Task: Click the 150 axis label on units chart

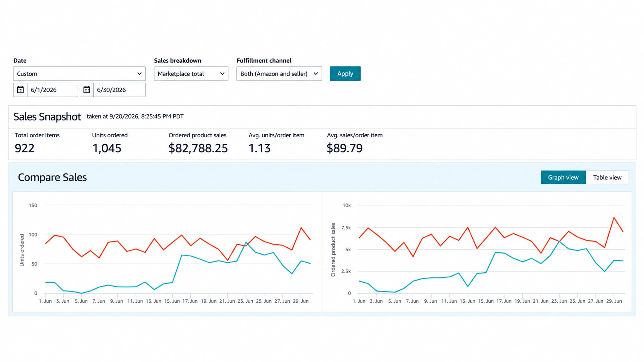Action: click(33, 205)
